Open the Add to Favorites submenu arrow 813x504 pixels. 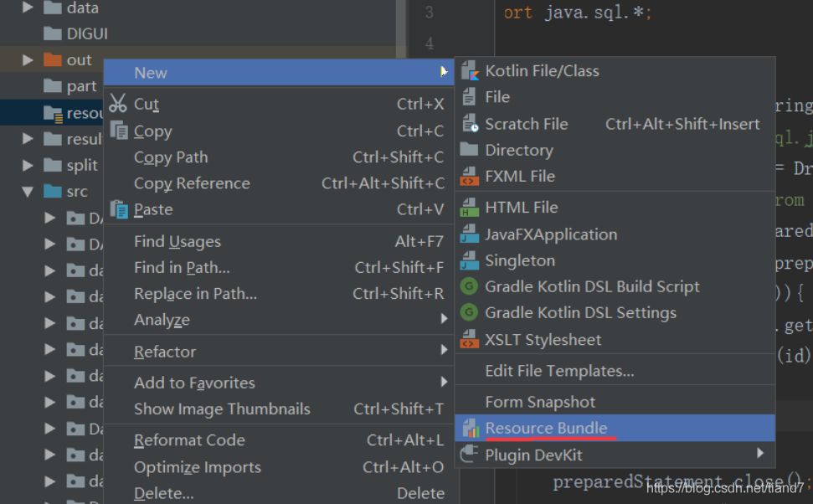(444, 382)
